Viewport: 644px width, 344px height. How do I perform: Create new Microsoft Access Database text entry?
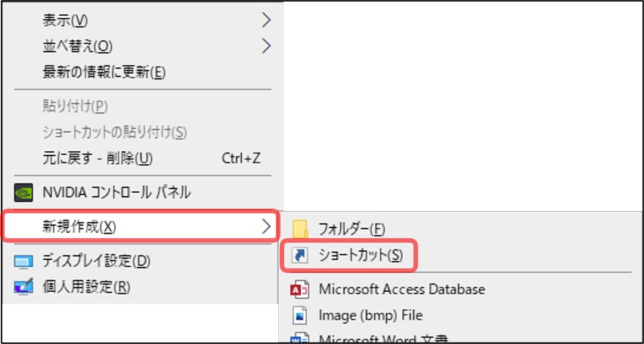(401, 290)
